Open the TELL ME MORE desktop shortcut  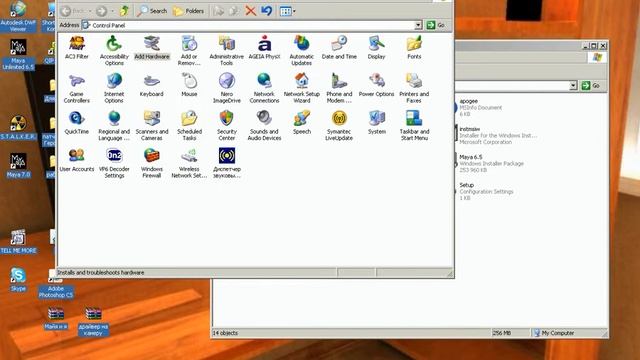pyautogui.click(x=18, y=242)
